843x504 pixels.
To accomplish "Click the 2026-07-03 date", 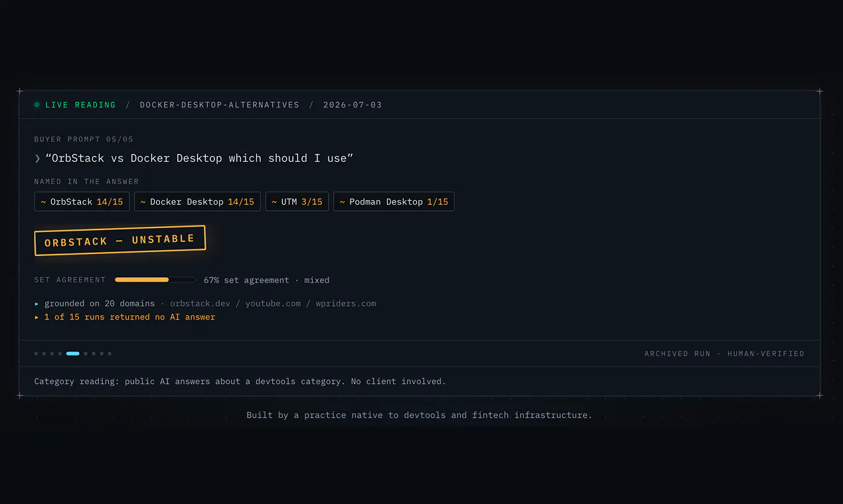I will pyautogui.click(x=352, y=105).
